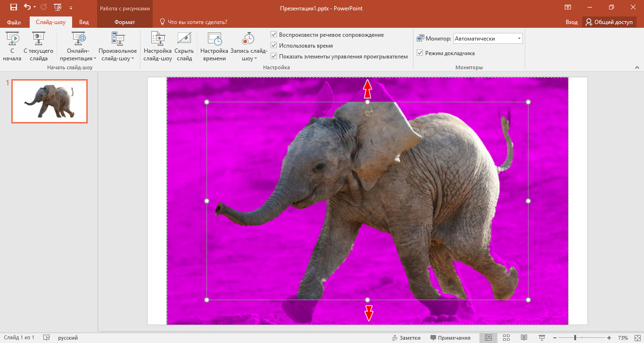Toggle Показать элементы управления проигрывателем checkbox
This screenshot has width=644, height=343.
(274, 57)
